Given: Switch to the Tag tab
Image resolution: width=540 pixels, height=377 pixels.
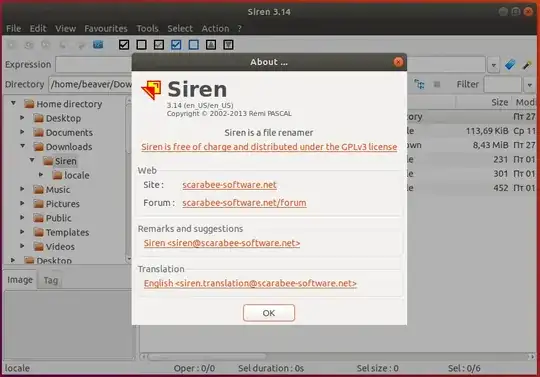Looking at the screenshot, I should tap(51, 280).
